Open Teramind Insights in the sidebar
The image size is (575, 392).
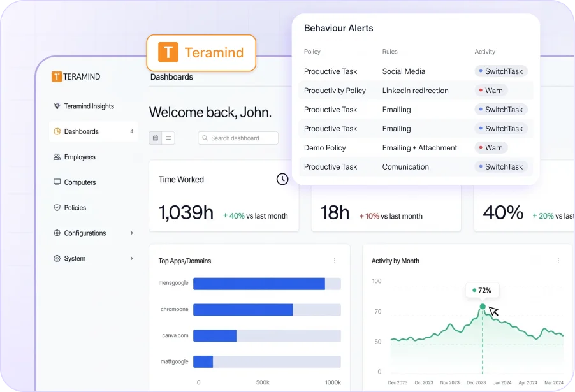(94, 106)
